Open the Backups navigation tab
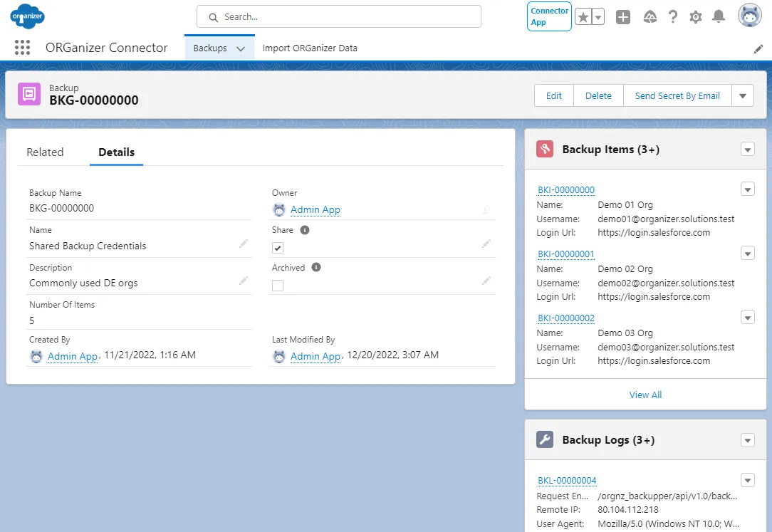This screenshot has height=532, width=772. [210, 48]
